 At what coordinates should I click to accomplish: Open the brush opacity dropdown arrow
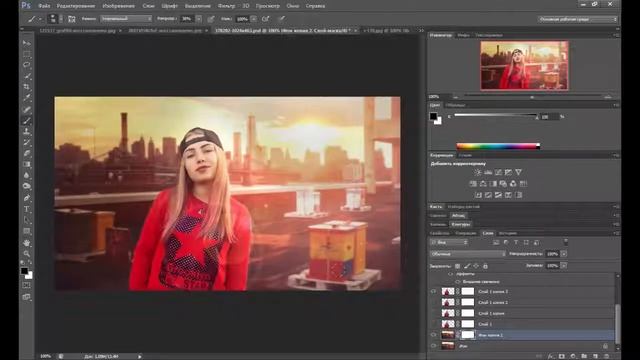[x=198, y=19]
